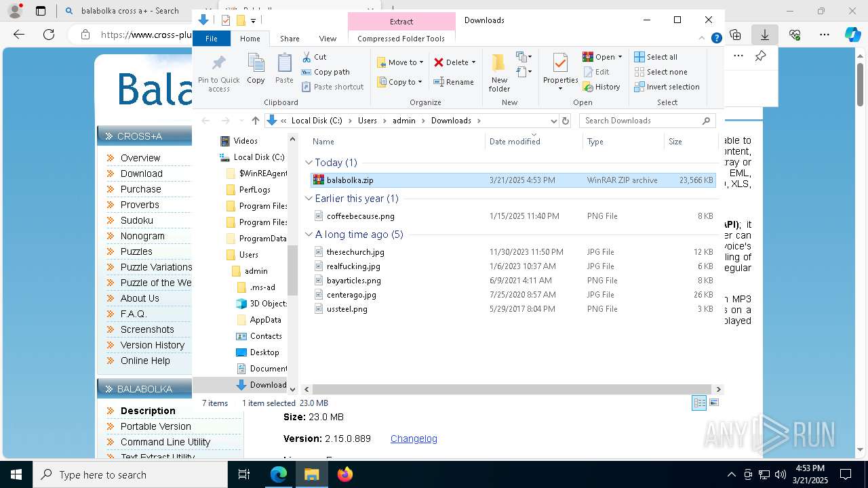Click Paste shortcut in ribbon
This screenshot has width=868, height=488.
coord(332,87)
